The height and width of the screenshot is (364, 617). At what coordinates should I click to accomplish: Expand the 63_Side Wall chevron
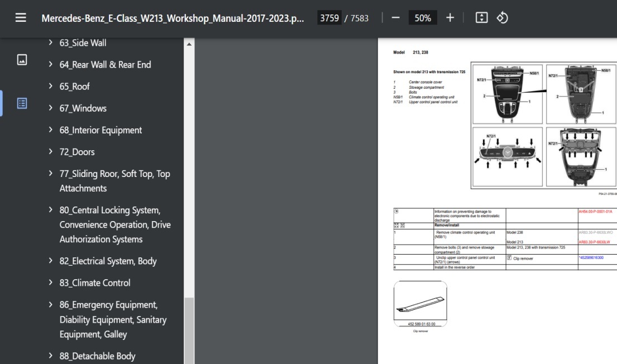50,42
